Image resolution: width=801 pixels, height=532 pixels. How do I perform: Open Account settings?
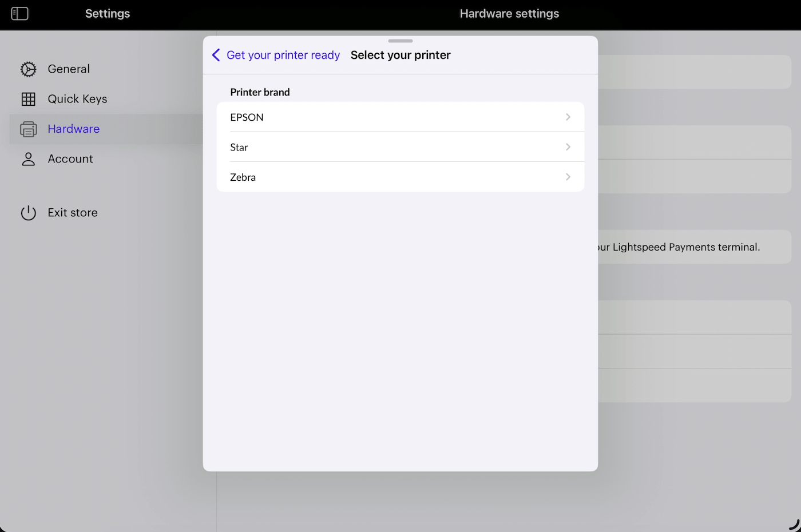pyautogui.click(x=70, y=159)
